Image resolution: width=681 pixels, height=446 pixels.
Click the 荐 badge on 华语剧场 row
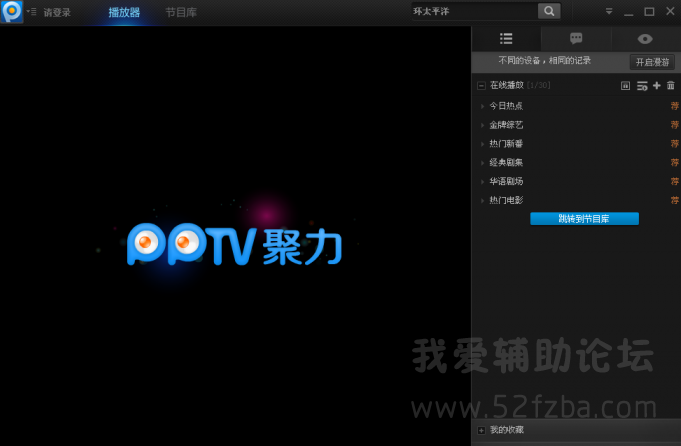tap(674, 182)
